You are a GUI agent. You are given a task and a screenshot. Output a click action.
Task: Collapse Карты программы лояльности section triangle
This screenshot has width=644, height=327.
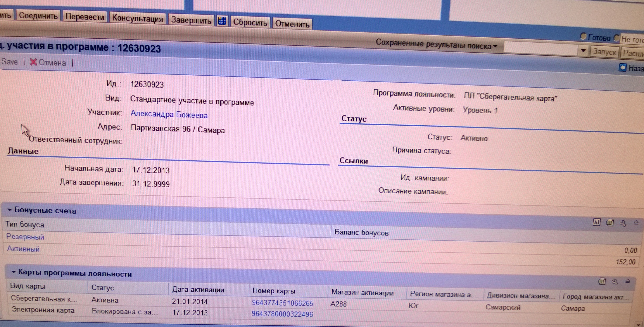coord(14,272)
